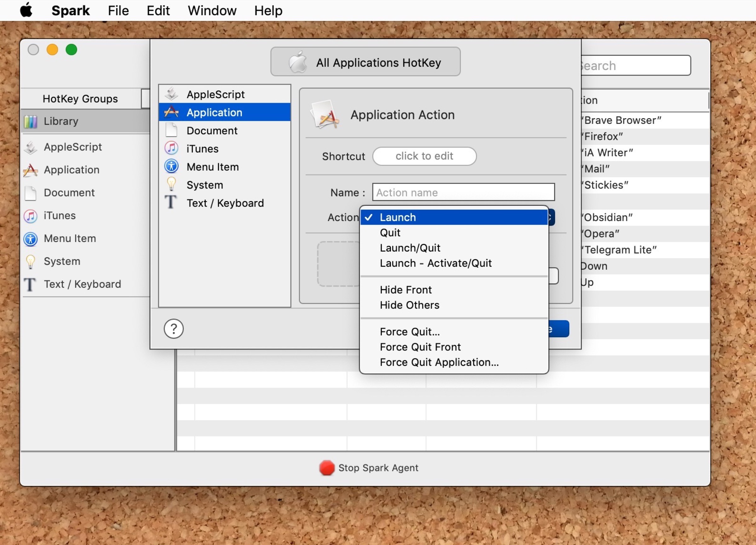This screenshot has height=545, width=756.
Task: Open the help question mark button
Action: click(x=173, y=329)
